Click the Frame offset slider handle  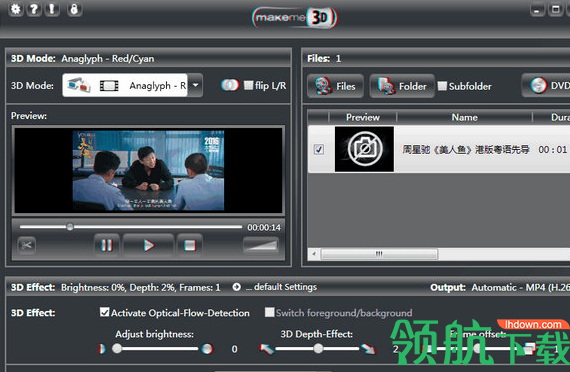click(478, 349)
